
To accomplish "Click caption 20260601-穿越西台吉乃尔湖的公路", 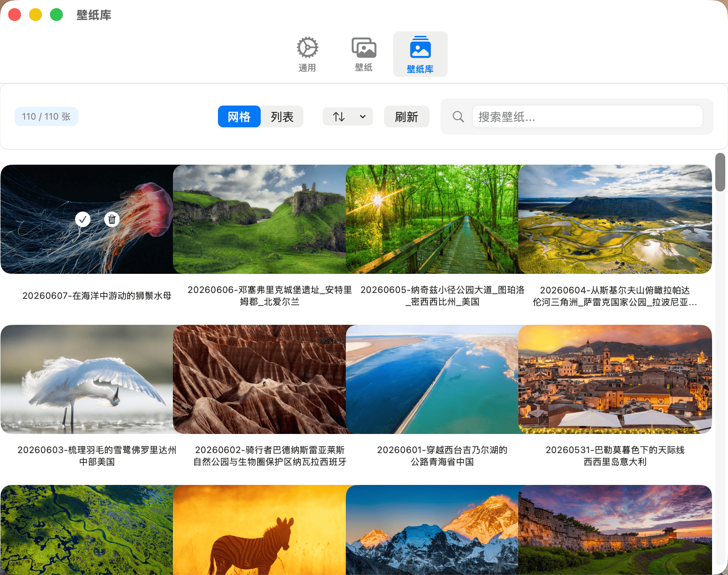I will (x=442, y=456).
